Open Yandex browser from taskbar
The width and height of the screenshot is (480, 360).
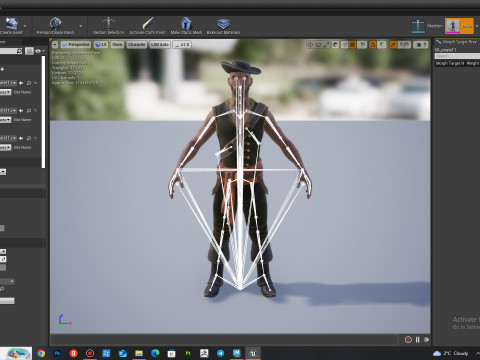73,353
